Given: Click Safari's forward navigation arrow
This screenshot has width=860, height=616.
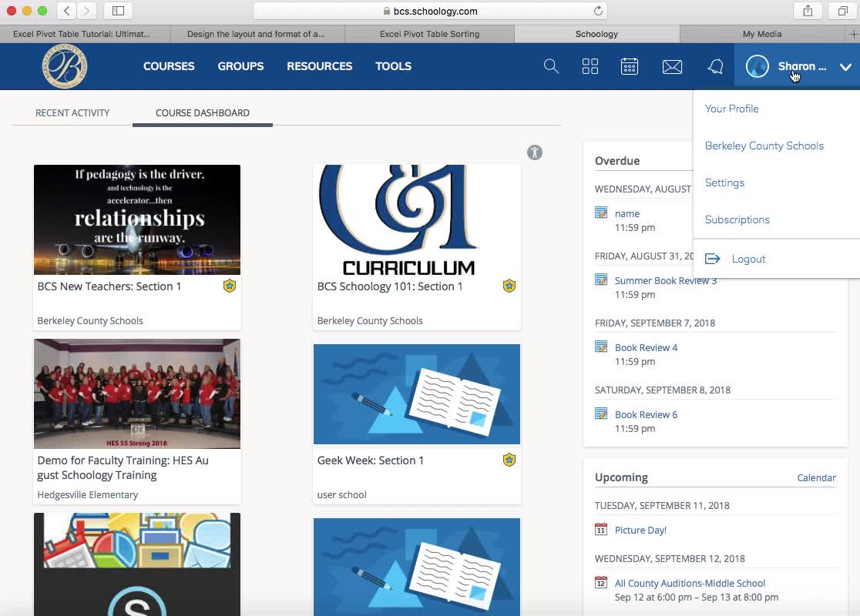Looking at the screenshot, I should [86, 11].
